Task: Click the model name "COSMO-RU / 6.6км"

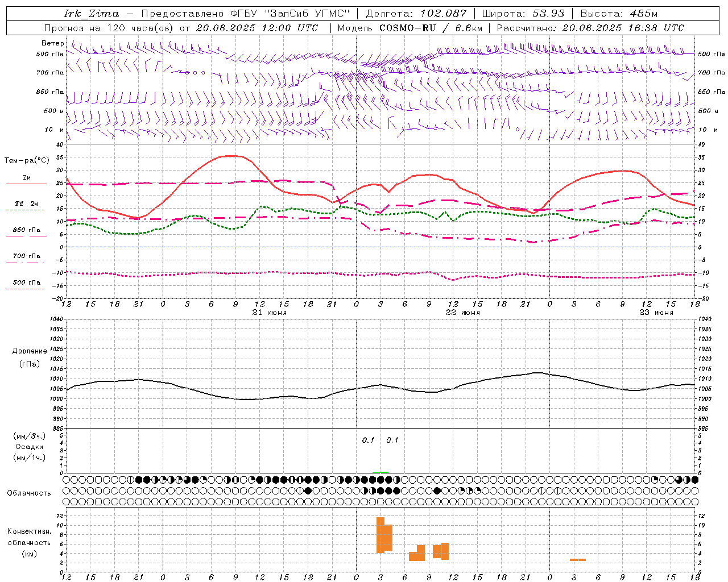Action: (431, 28)
